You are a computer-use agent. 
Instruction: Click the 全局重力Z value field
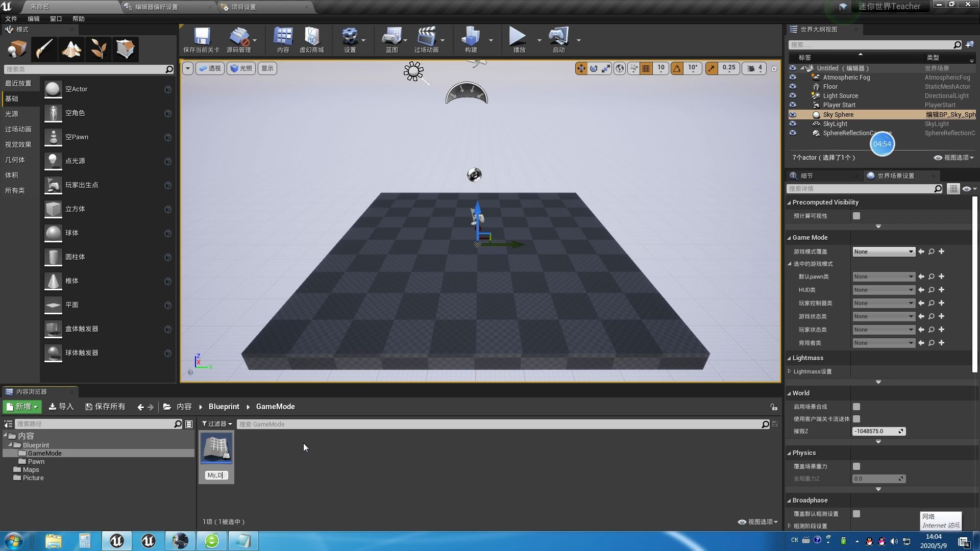tap(877, 479)
